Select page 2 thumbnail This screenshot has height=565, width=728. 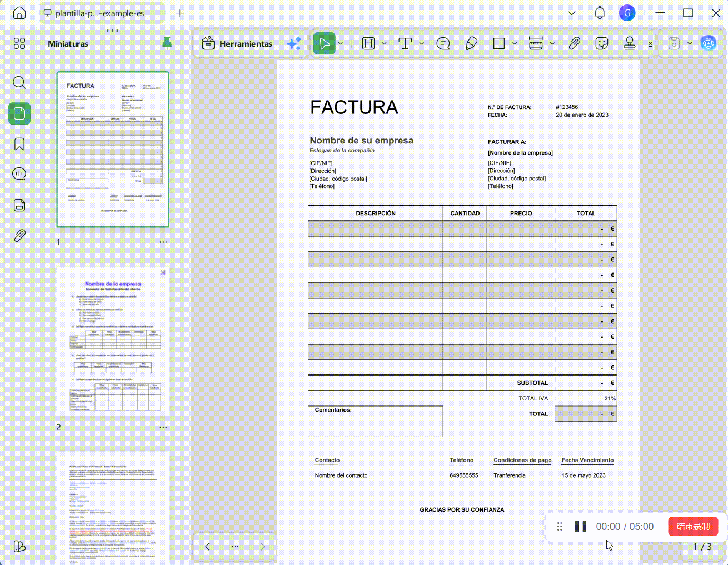tap(113, 341)
